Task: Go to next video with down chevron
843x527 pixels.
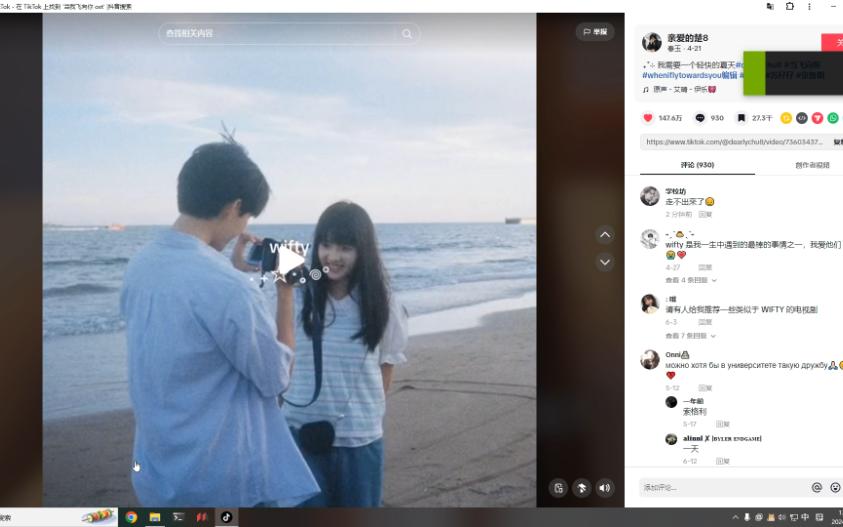Action: 605,262
